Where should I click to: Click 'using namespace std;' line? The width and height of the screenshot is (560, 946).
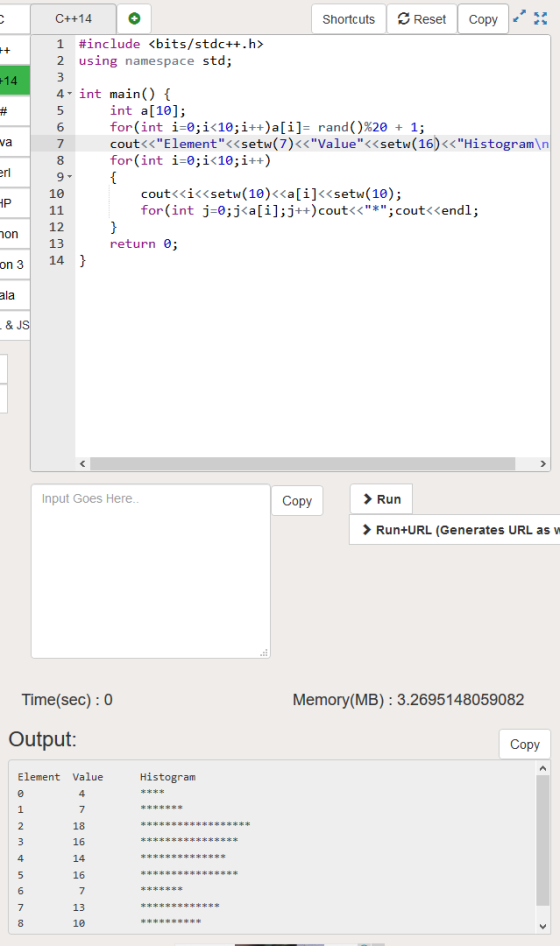(x=155, y=61)
